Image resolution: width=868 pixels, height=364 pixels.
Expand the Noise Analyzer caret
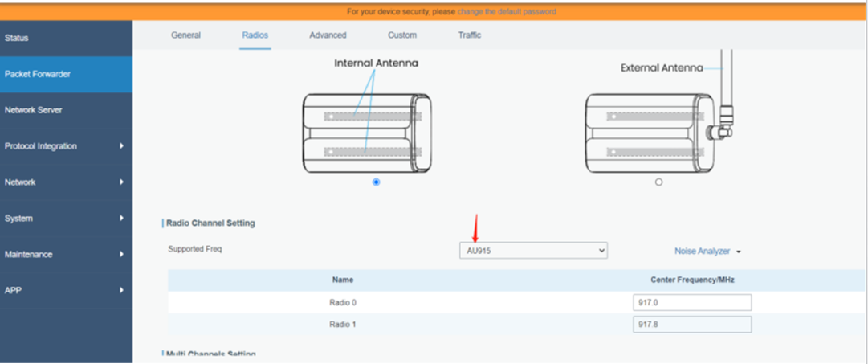739,252
